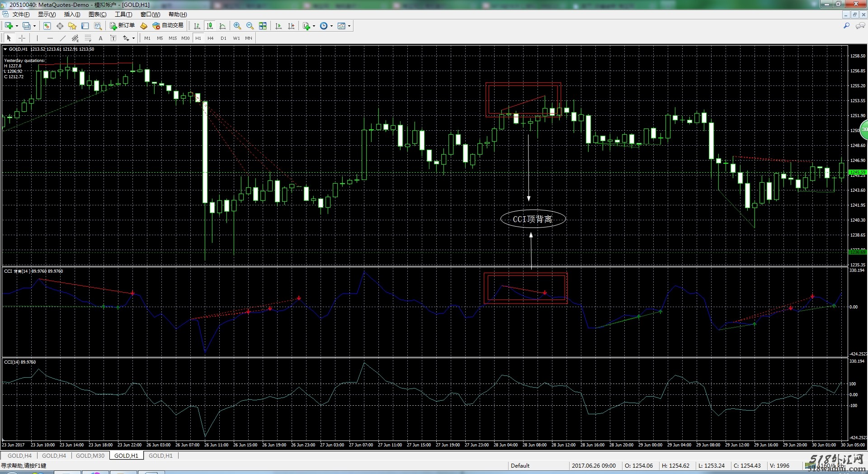868x474 pixels.
Task: Select the Fibonacci retracement tool
Action: [x=88, y=38]
